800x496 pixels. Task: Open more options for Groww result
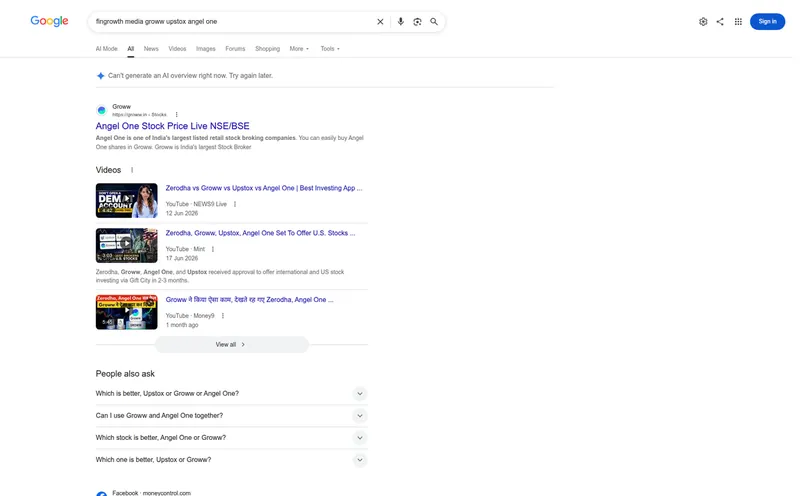(177, 115)
